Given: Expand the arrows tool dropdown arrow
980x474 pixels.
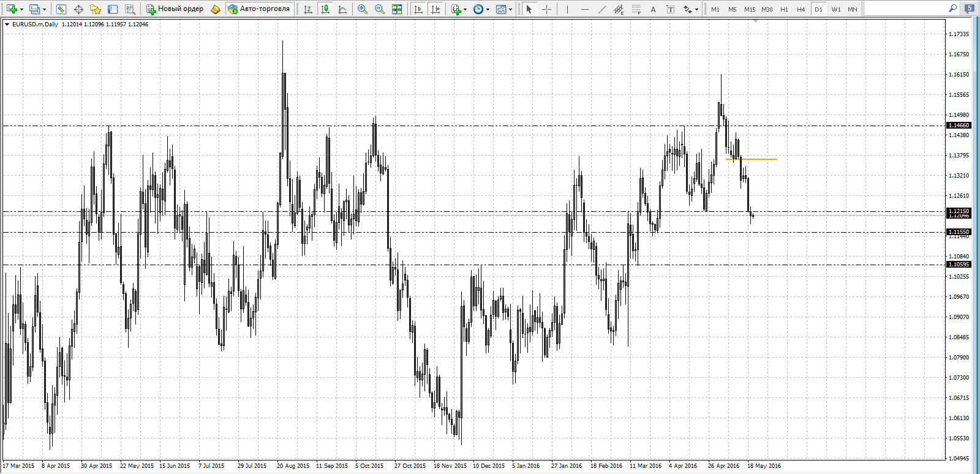Looking at the screenshot, I should tap(697, 10).
